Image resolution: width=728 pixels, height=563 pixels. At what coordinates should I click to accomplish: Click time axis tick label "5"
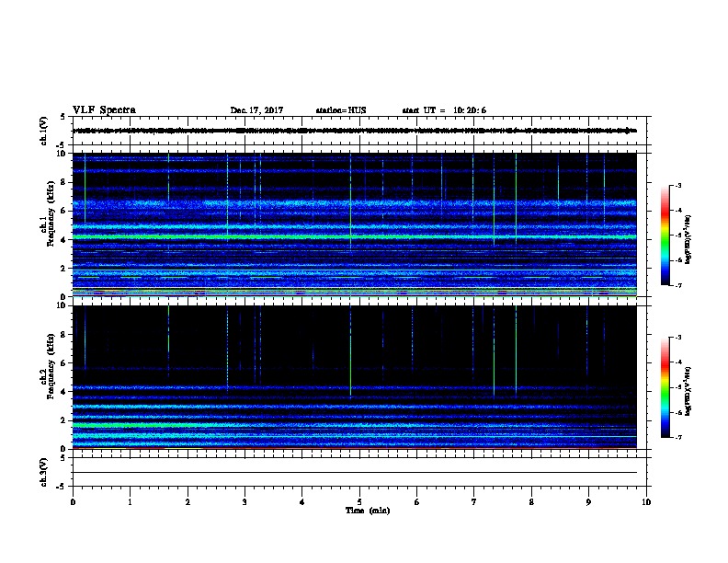[x=359, y=502]
